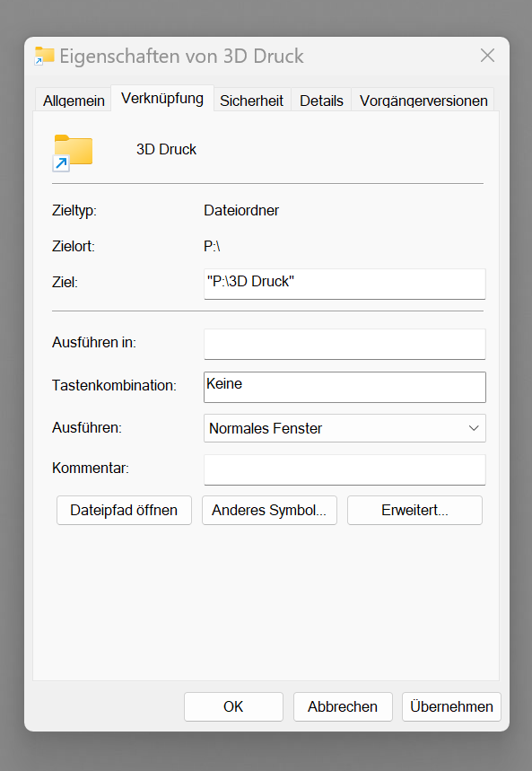Click the Kommentar input field
This screenshot has width=532, height=771.
pos(344,469)
